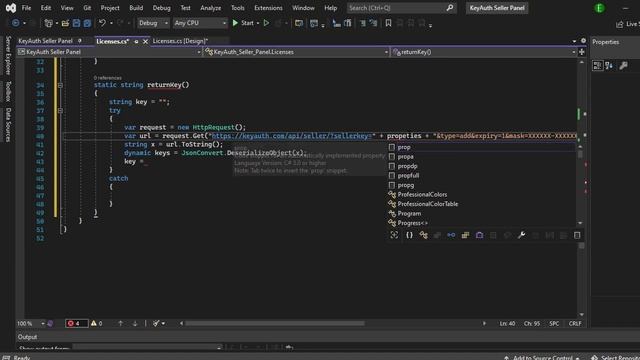640x360 pixels.
Task: Click the code cleanup broom icon
Action: 156,323
